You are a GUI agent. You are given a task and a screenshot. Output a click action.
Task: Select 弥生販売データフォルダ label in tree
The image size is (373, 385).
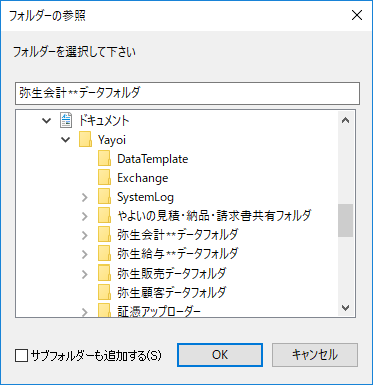click(172, 273)
